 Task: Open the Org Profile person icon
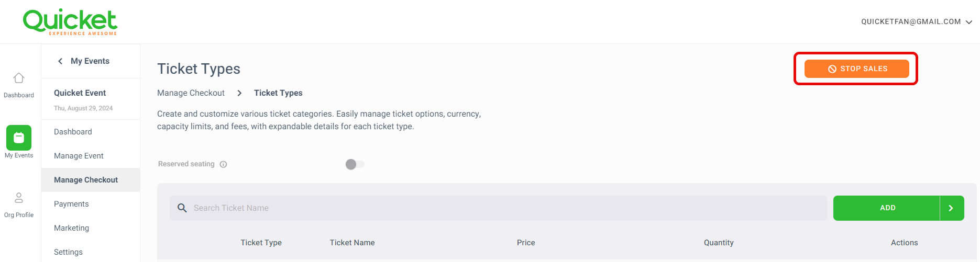point(19,198)
